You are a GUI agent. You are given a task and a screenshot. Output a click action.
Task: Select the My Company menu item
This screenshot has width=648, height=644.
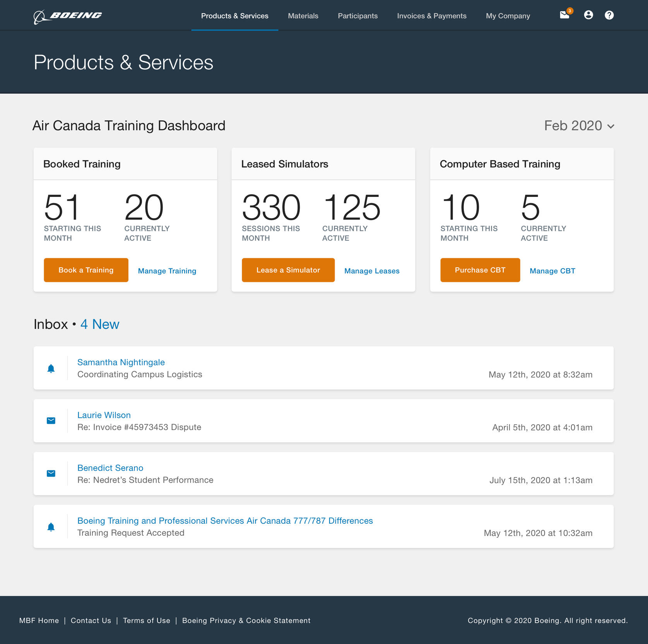pyautogui.click(x=508, y=16)
